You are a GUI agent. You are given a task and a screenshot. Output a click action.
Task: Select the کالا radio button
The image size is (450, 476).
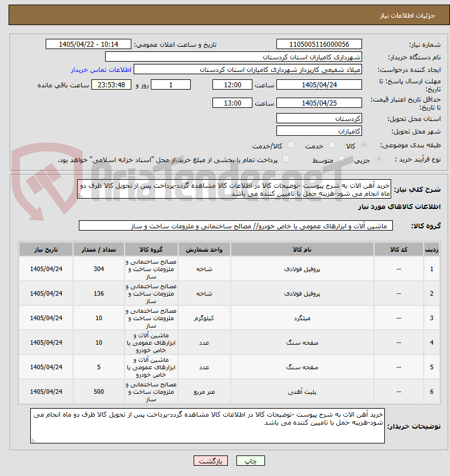[364, 145]
